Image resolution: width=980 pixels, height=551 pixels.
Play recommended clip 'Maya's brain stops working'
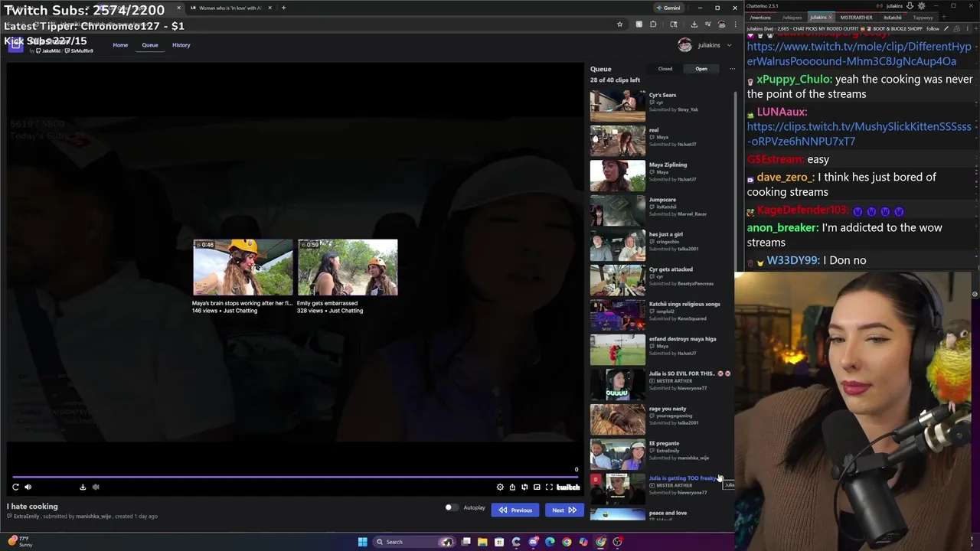tap(243, 267)
